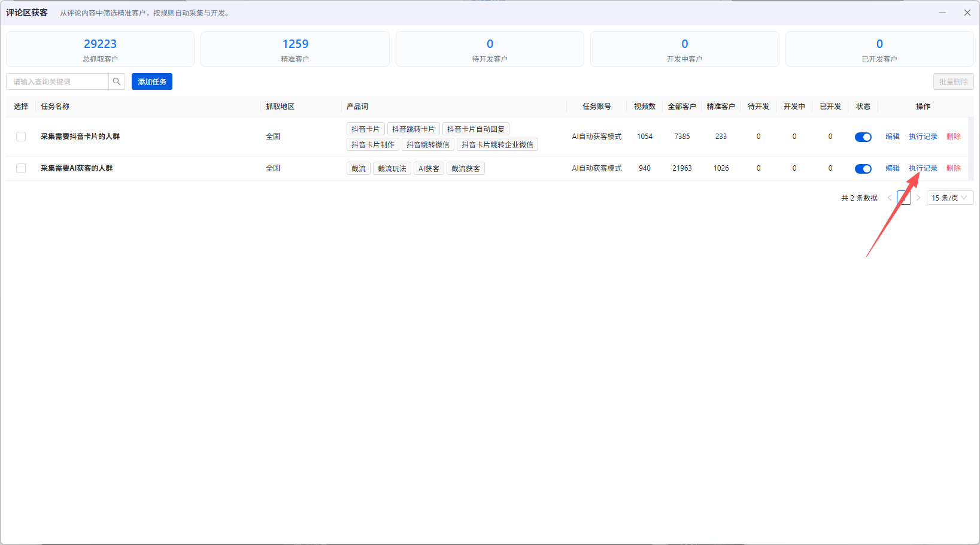Click the 抖音卡片跳转企业微信 product tag
This screenshot has width=980, height=545.
pos(497,145)
